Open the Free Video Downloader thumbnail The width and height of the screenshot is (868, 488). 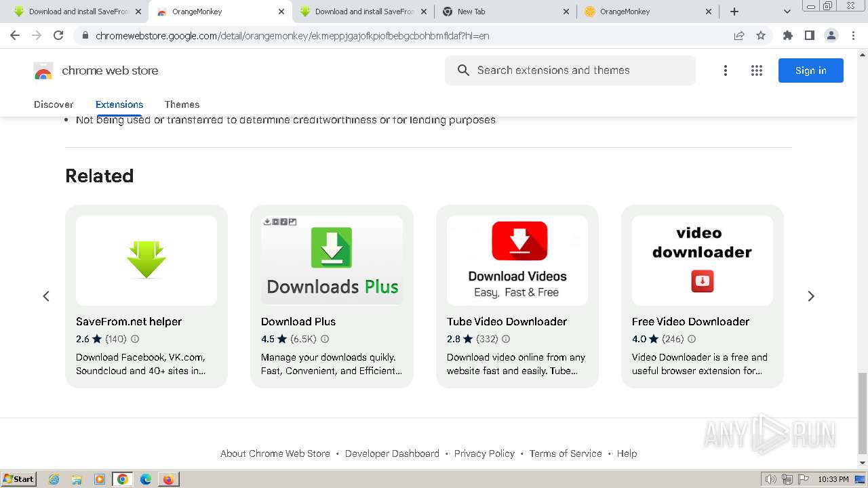point(703,260)
